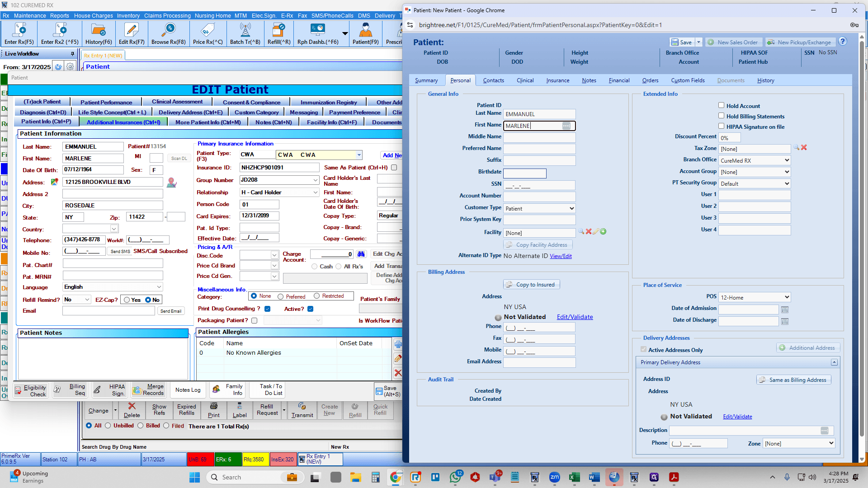The width and height of the screenshot is (868, 488).
Task: Open Microsoft Excel from the taskbar
Action: pyautogui.click(x=574, y=477)
